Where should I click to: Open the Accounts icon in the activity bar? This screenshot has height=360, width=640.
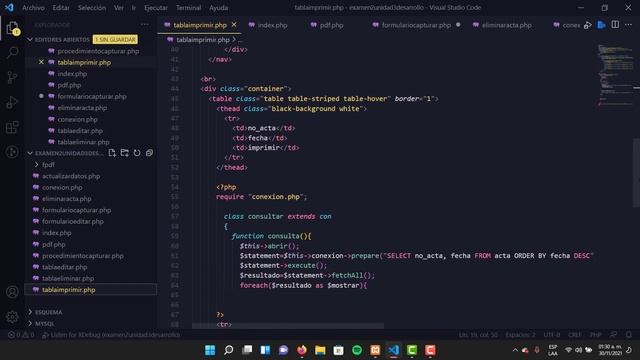click(13, 292)
